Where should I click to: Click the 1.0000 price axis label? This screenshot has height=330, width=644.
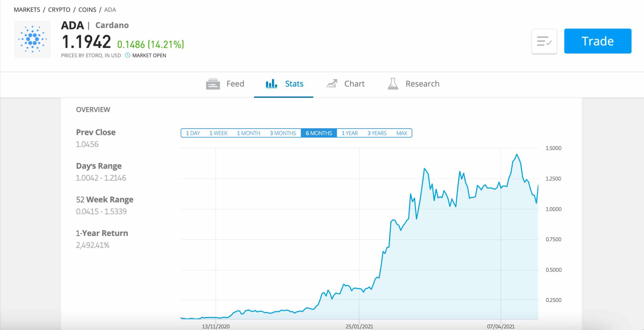553,209
